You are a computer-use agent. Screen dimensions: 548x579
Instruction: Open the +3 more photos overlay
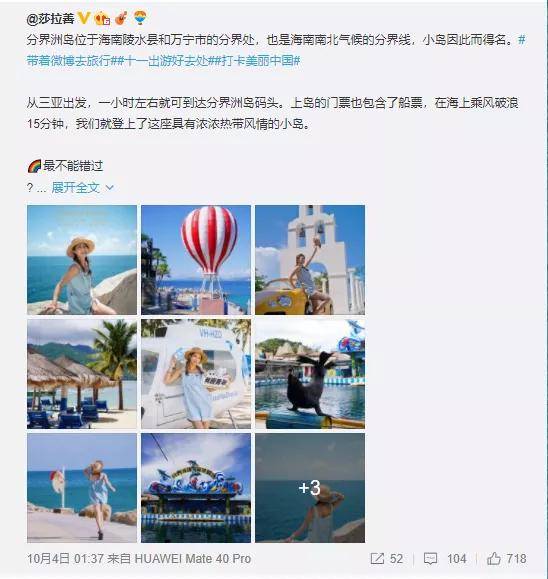click(x=310, y=488)
